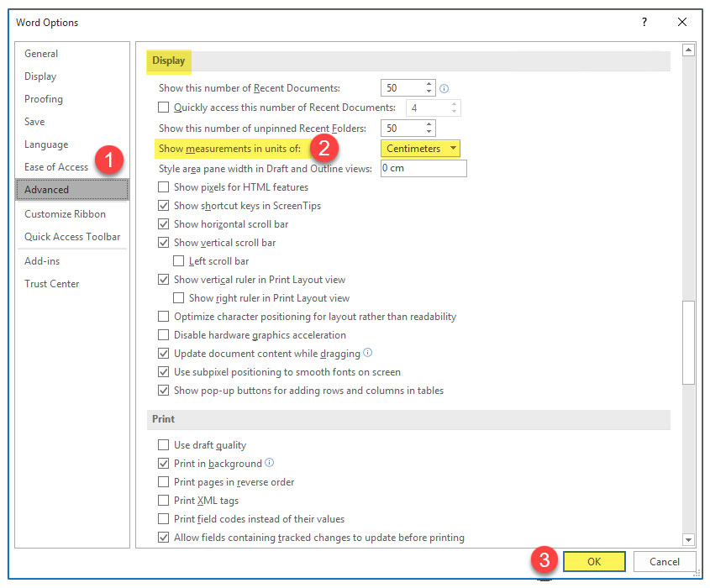Increase unpinned Recent Folders spinner value
Screen dimensions: 710x588
click(x=429, y=124)
